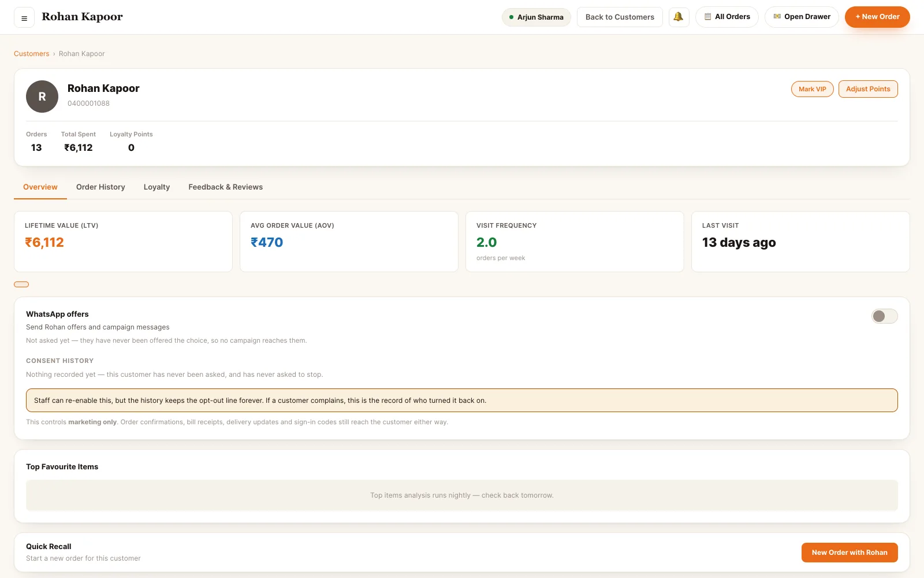Click the Arjun Sharma user badge

[536, 17]
